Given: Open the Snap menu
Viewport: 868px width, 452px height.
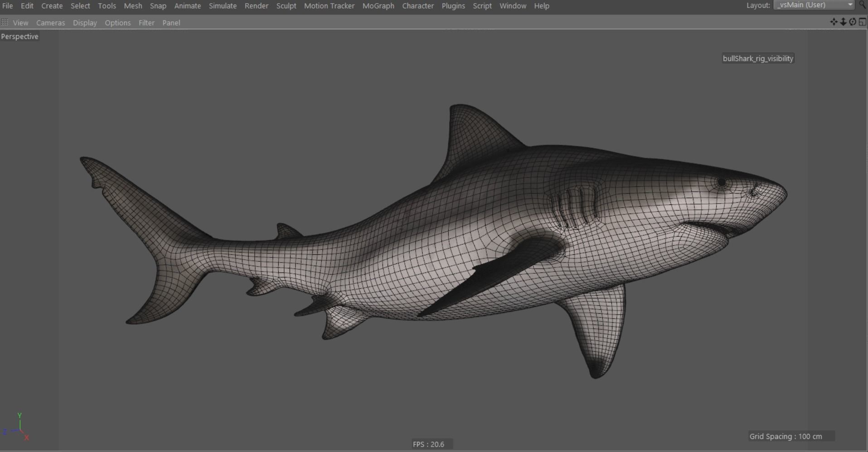Looking at the screenshot, I should [158, 6].
